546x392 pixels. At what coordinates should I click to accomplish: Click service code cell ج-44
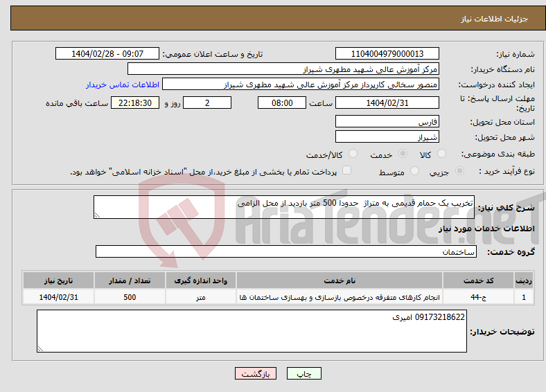(x=479, y=297)
